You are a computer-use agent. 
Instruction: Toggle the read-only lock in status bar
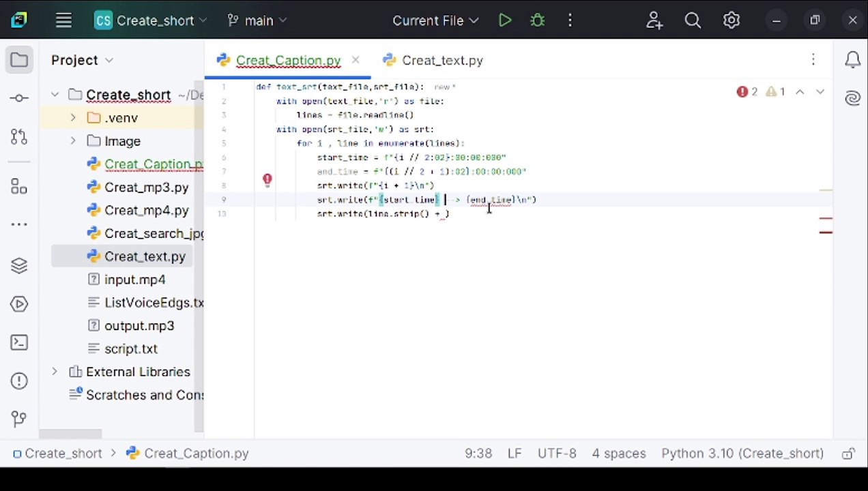click(848, 453)
